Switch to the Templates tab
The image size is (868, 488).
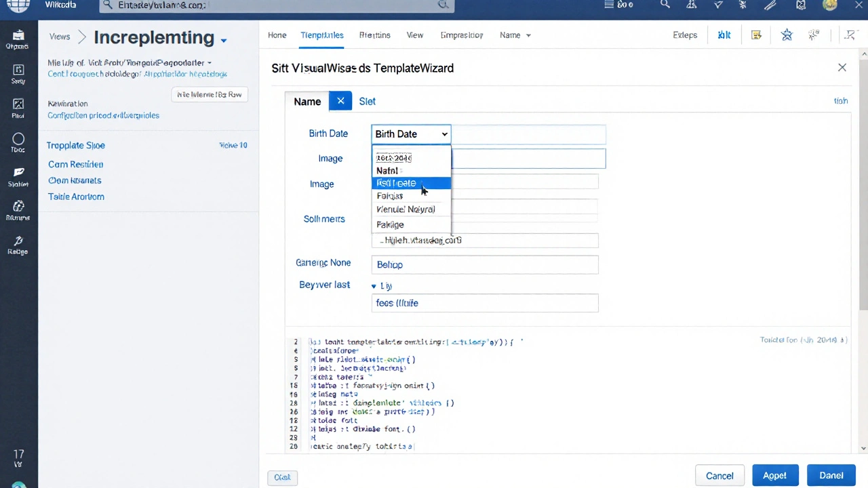tap(321, 35)
